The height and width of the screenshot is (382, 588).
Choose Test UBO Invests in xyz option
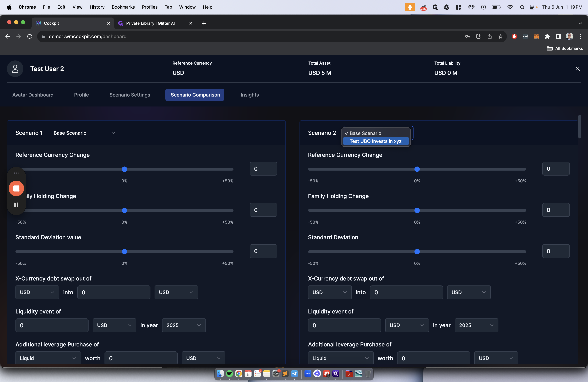(375, 141)
